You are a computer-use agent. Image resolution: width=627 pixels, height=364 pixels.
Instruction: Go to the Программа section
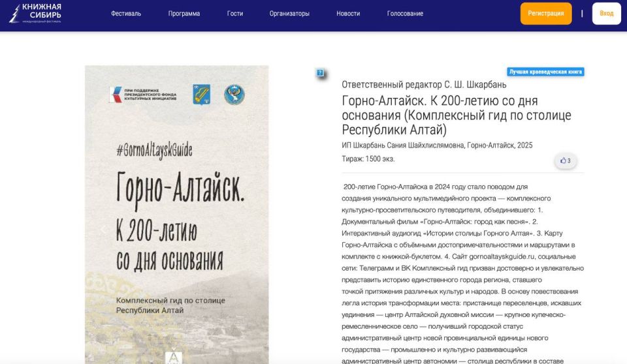pyautogui.click(x=184, y=14)
